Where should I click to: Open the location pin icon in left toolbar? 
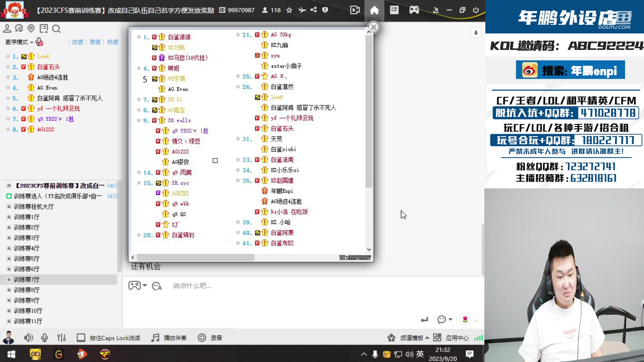click(x=31, y=28)
